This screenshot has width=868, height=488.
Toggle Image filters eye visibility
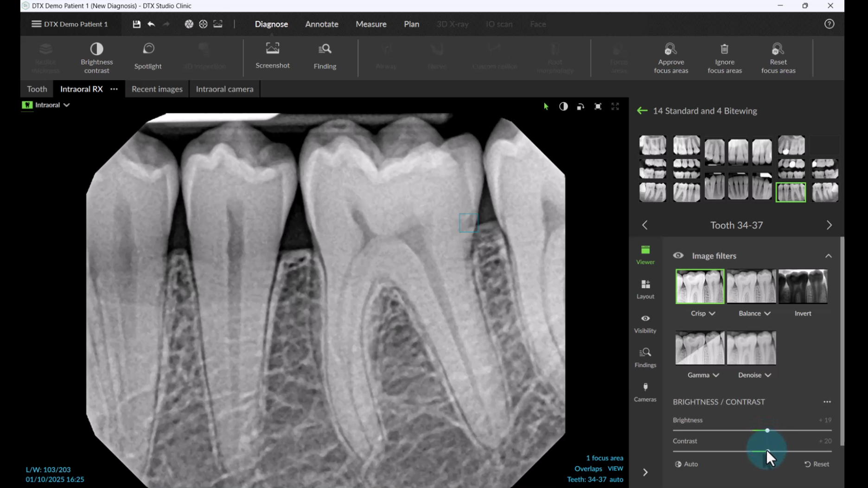click(678, 256)
